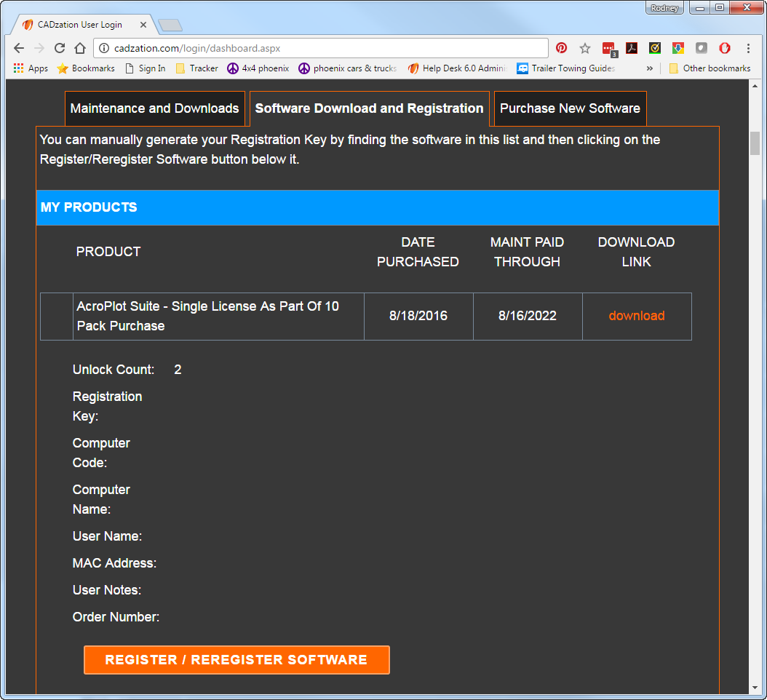This screenshot has width=767, height=700.
Task: Open the Sign In bookmark
Action: click(x=146, y=68)
